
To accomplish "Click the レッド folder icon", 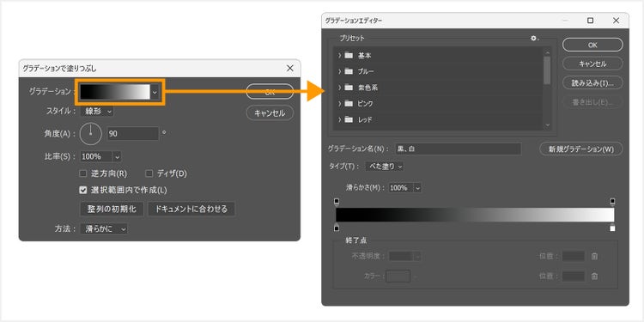I will (349, 120).
